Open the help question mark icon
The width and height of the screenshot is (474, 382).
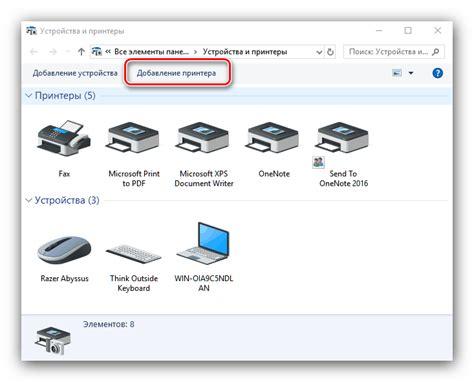coord(437,73)
